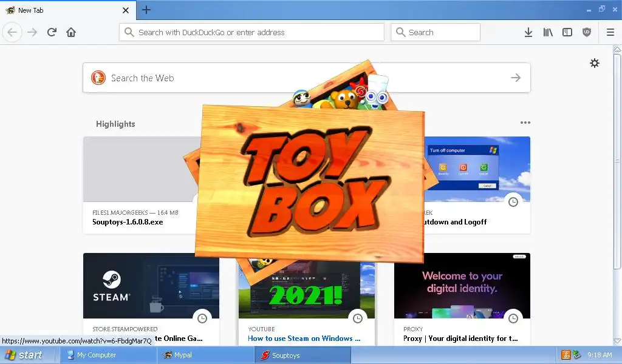Image resolution: width=622 pixels, height=364 pixels.
Task: Minimize the browser window
Action: [589, 10]
